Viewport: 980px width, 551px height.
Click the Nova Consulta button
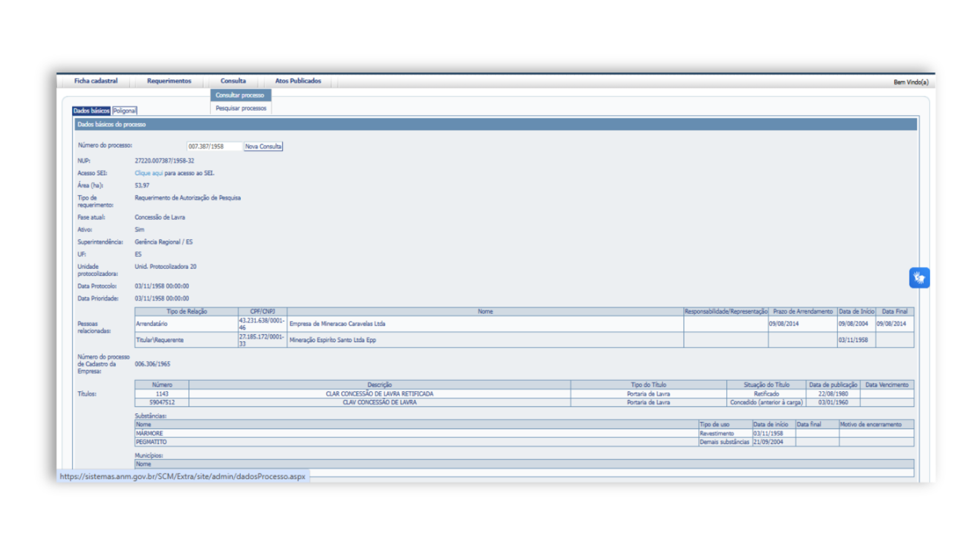pos(263,146)
